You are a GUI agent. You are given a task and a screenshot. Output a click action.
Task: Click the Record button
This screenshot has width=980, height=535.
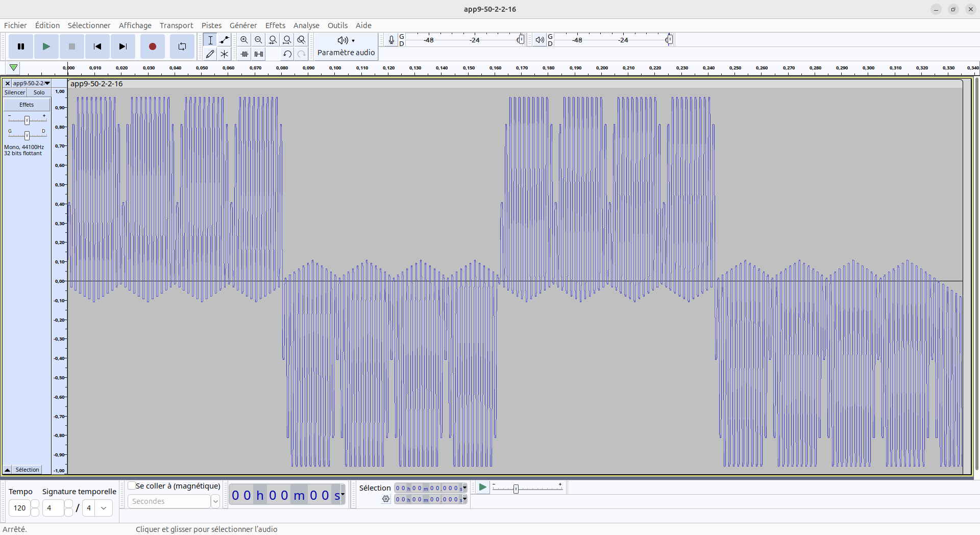click(152, 46)
